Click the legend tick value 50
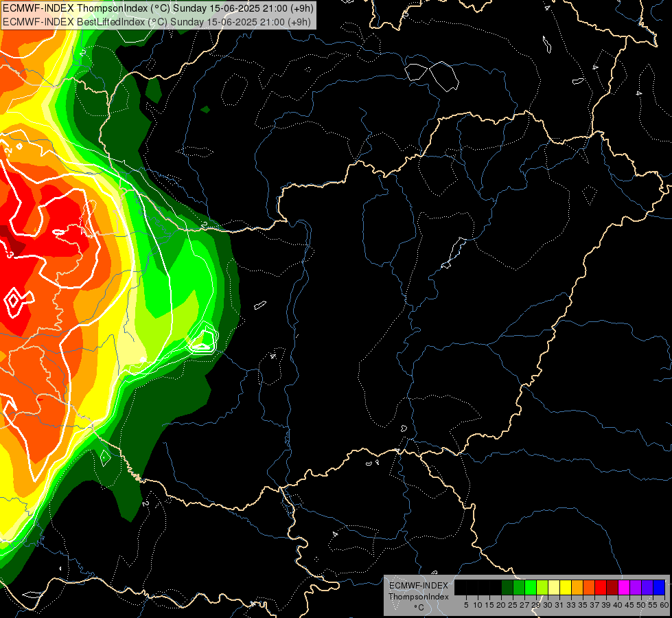This screenshot has width=672, height=618. pos(642,605)
